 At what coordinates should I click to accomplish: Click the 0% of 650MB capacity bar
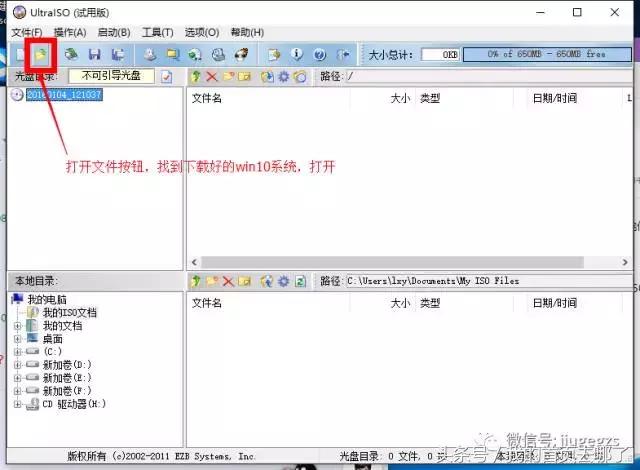[x=547, y=54]
